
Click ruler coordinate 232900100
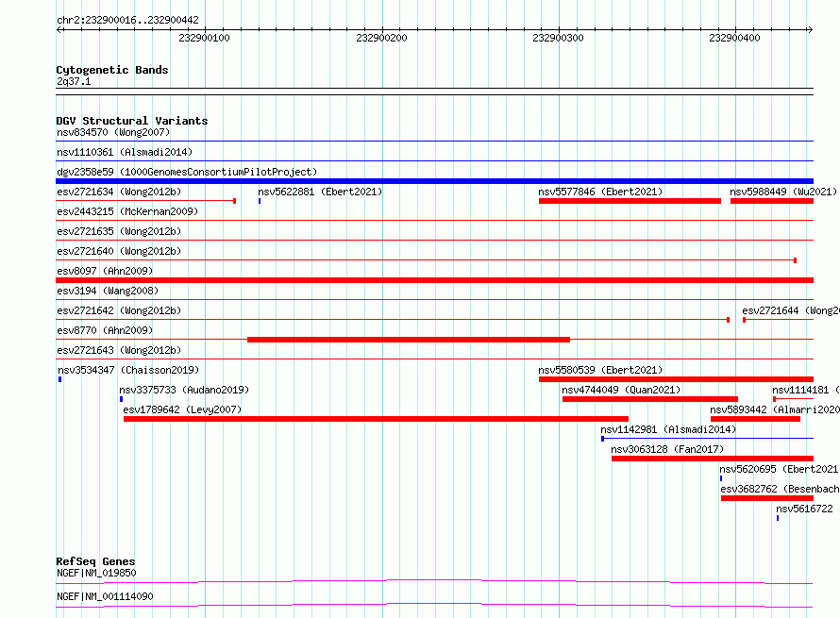click(x=204, y=38)
